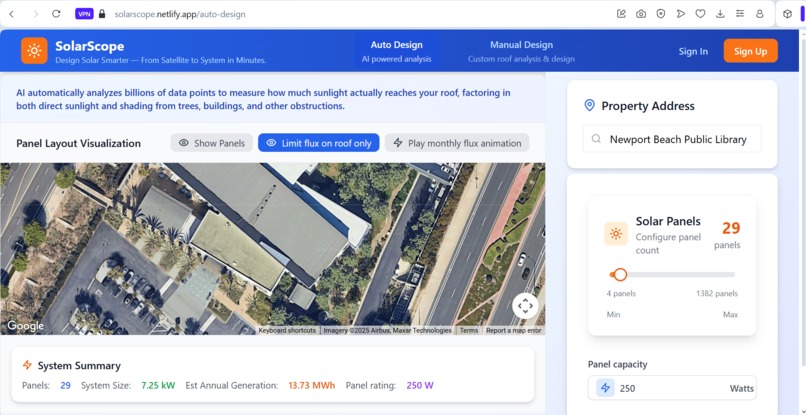This screenshot has height=415, width=806.
Task: Click the '13.73 MWh' annual generation value
Action: (x=312, y=385)
